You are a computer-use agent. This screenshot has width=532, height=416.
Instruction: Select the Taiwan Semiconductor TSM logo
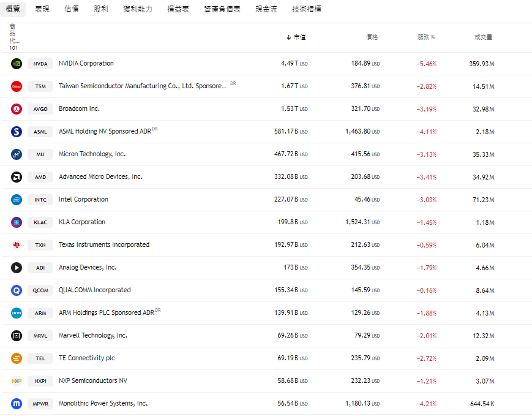click(17, 86)
